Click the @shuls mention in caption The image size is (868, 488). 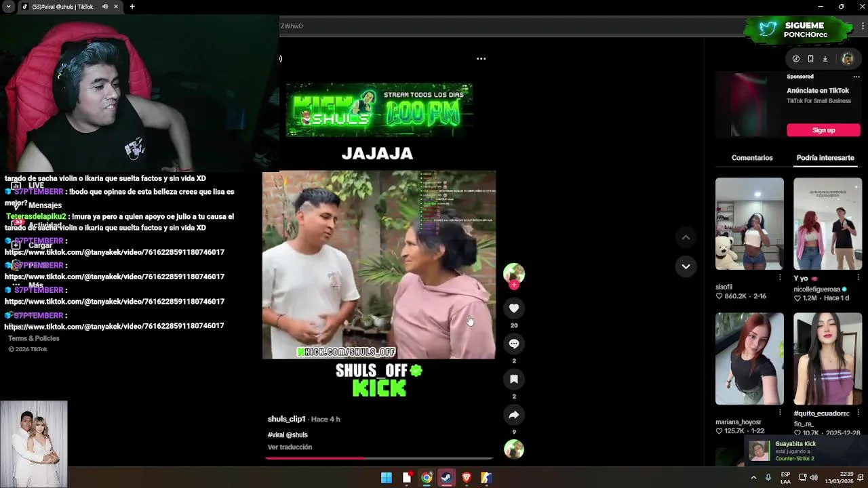click(298, 434)
